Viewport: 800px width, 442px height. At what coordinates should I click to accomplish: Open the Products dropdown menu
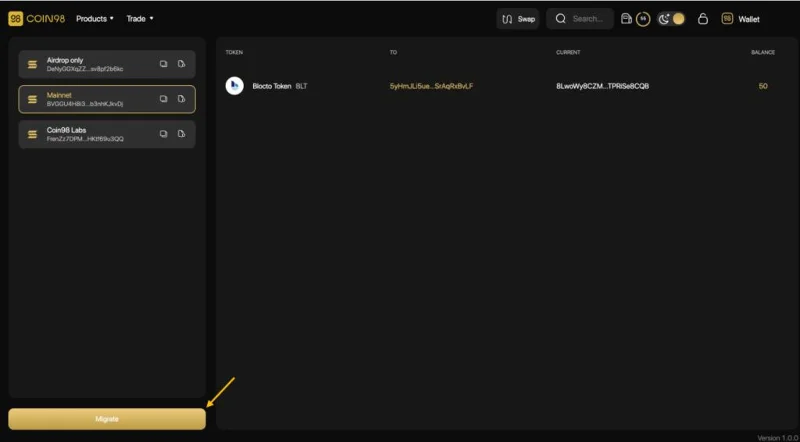95,19
